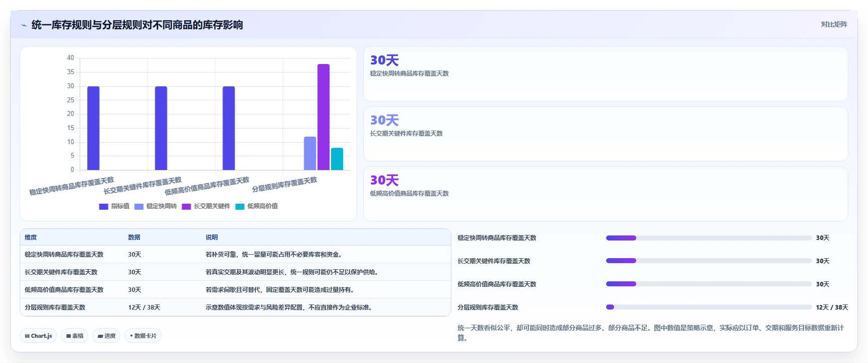The image size is (868, 363).
Task: Click the 表格 tag
Action: coord(75,336)
